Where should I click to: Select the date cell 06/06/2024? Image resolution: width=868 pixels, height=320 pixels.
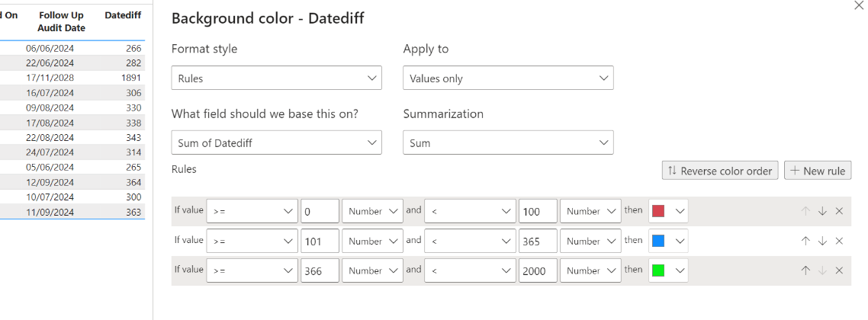point(50,48)
